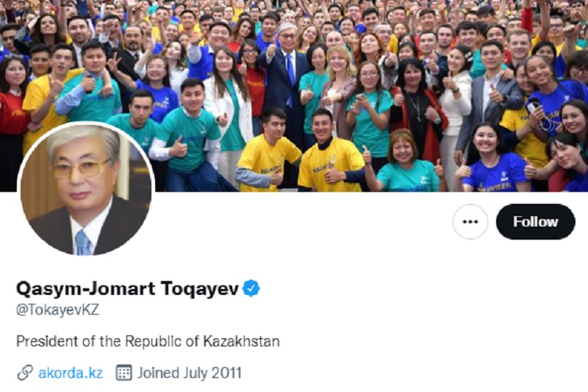Click the blue tie in the profile picture
The width and height of the screenshot is (588, 392).
coord(83,243)
